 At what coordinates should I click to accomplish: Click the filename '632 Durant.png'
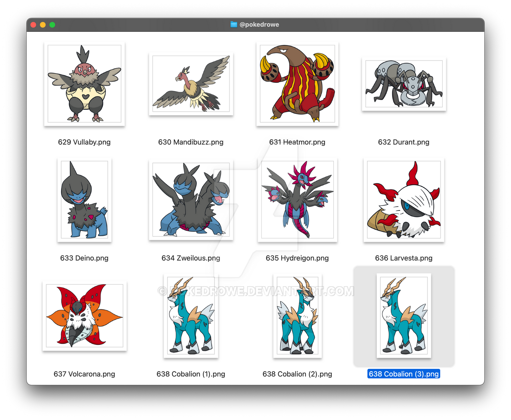(x=404, y=142)
